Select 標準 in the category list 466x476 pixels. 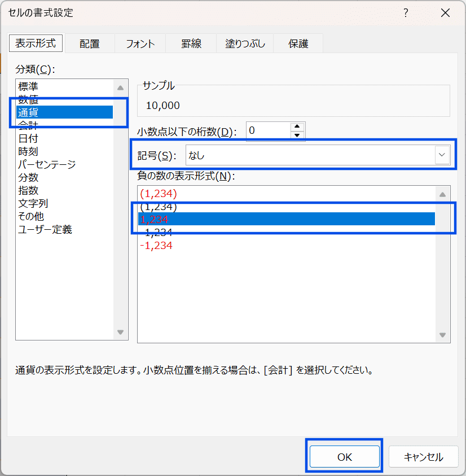[28, 86]
